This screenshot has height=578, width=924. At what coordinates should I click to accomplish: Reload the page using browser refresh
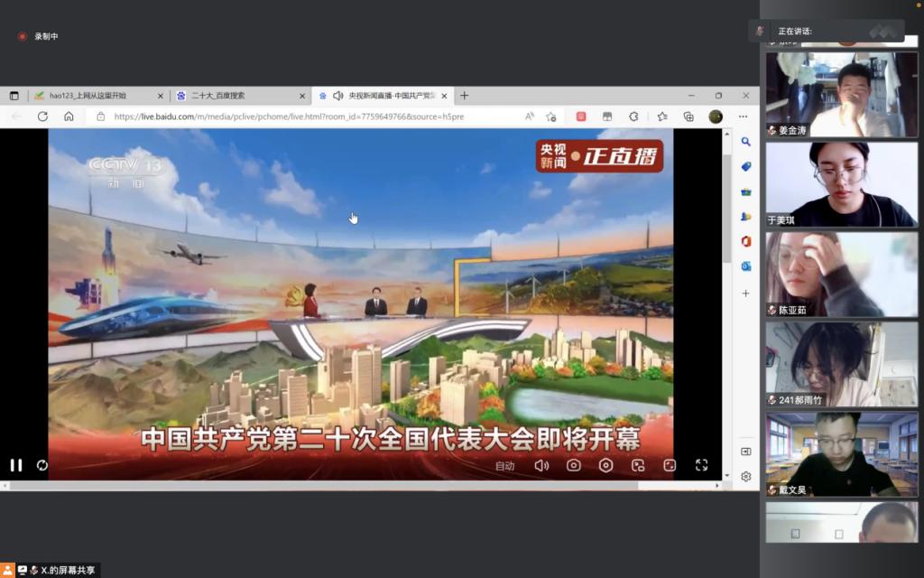tap(42, 117)
